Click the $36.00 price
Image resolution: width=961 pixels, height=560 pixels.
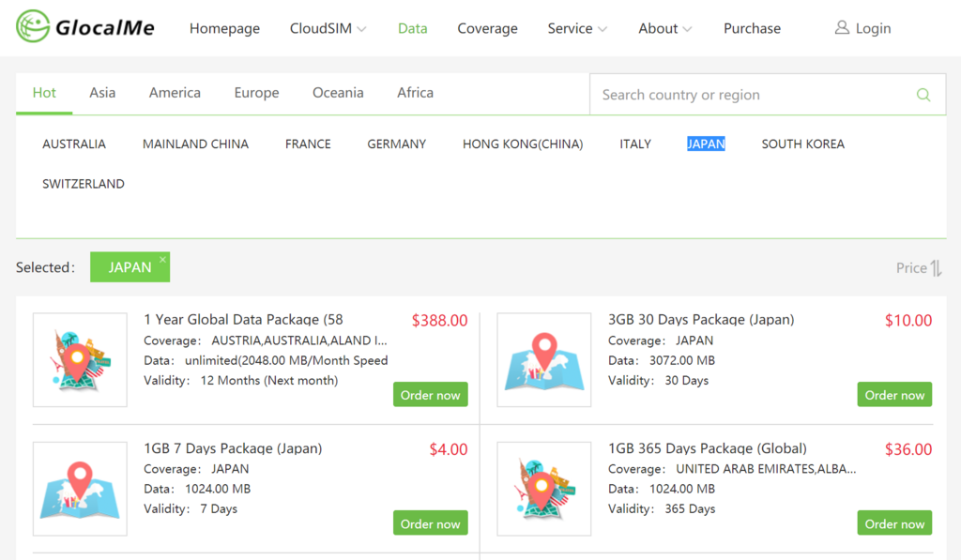tap(908, 449)
